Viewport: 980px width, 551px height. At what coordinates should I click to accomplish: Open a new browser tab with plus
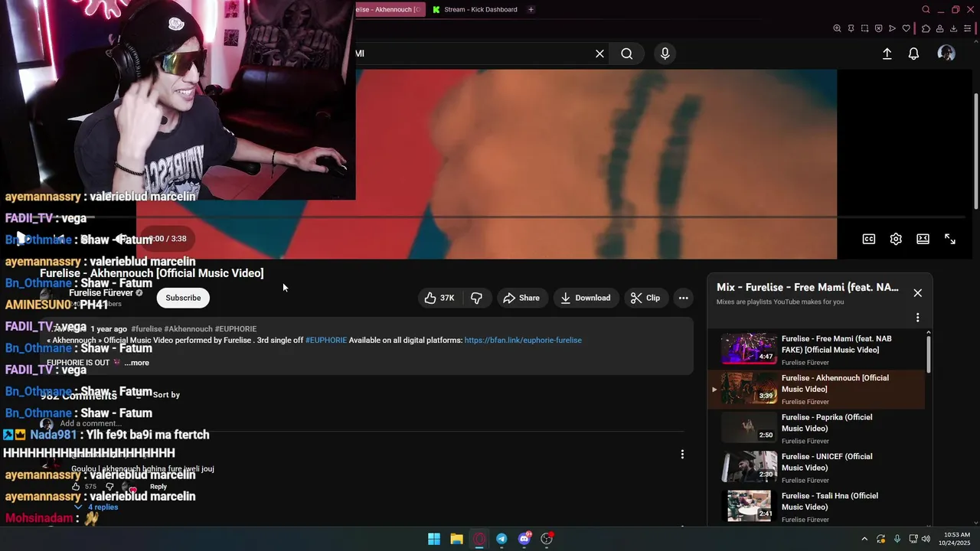(x=531, y=9)
